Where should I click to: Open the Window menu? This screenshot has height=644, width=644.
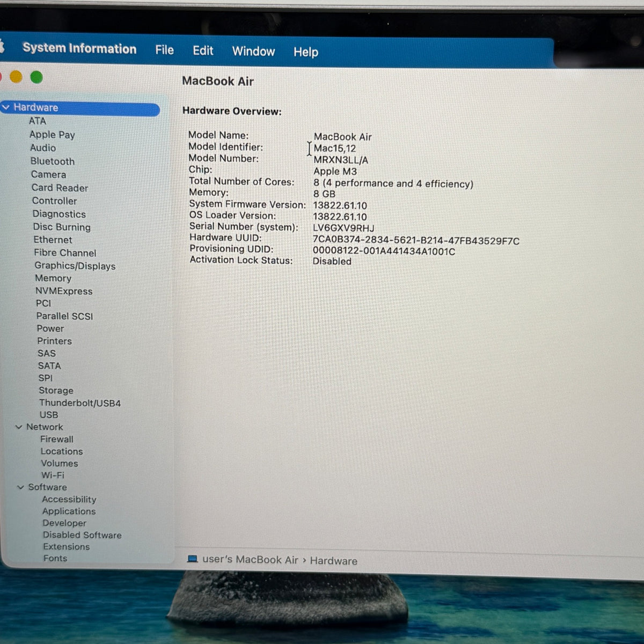[253, 52]
